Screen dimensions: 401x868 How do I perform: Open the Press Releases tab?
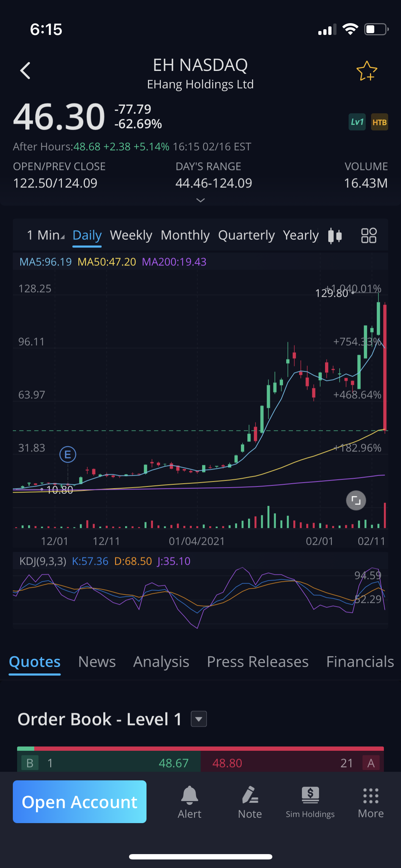pos(258,662)
